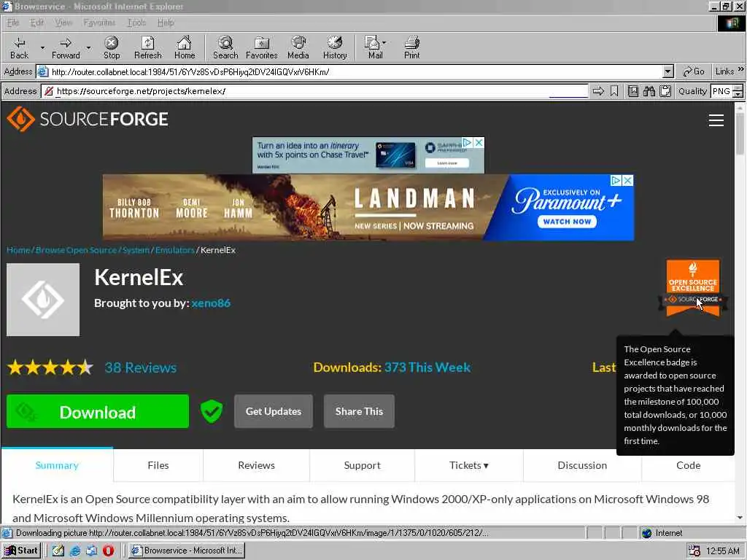Click the Browservice go arrow icon
Image resolution: width=747 pixels, height=560 pixels.
[598, 91]
